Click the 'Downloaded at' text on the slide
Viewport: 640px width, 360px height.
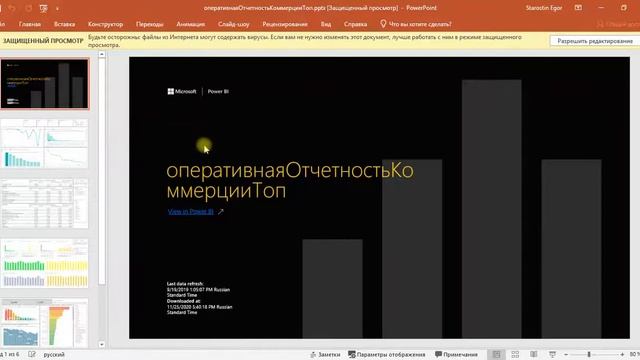point(199,307)
